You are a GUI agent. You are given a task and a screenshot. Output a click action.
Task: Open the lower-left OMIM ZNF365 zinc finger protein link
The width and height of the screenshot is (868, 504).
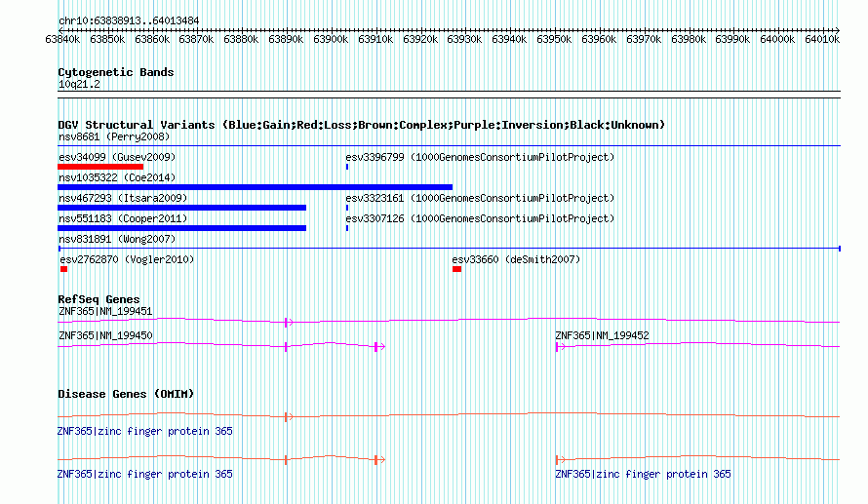click(144, 474)
